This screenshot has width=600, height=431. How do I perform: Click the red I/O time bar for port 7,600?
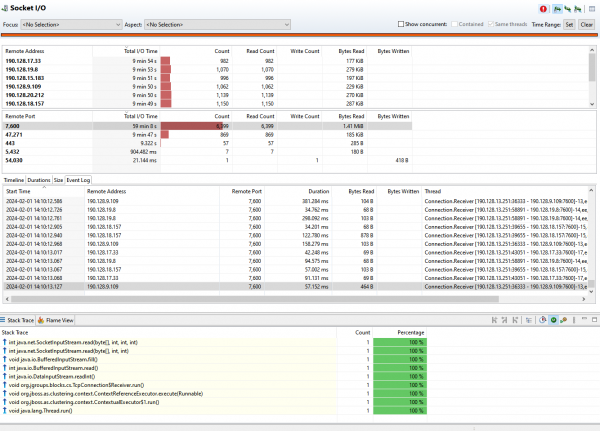coord(190,127)
